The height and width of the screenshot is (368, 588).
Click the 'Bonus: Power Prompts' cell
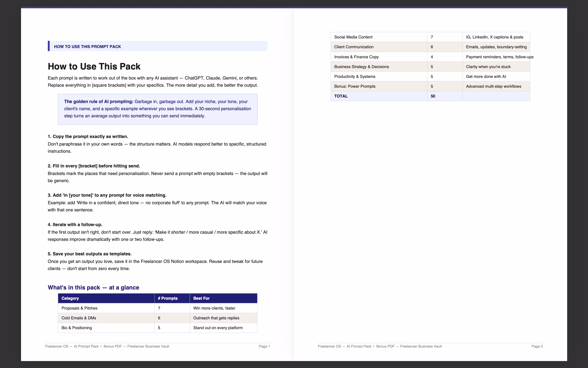click(x=379, y=86)
